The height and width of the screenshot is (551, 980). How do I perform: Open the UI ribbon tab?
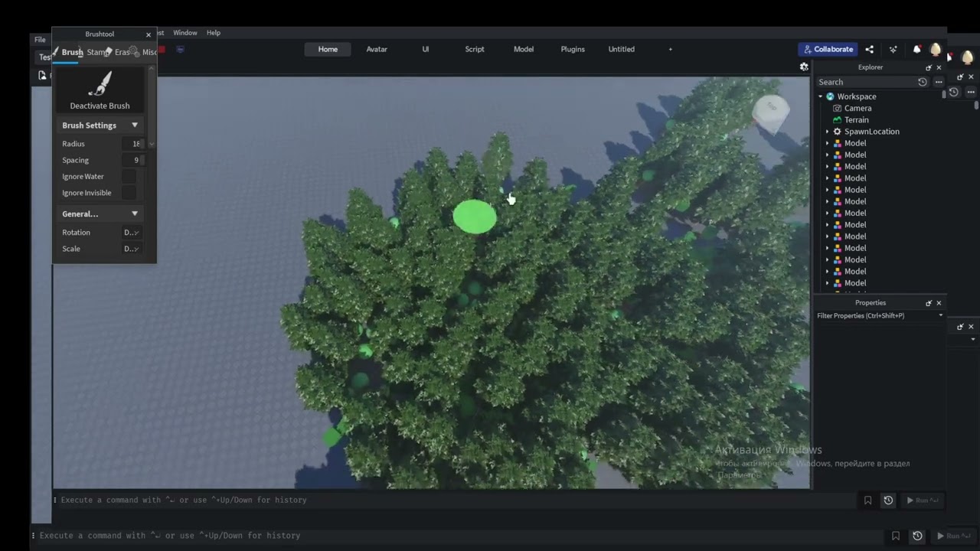426,49
